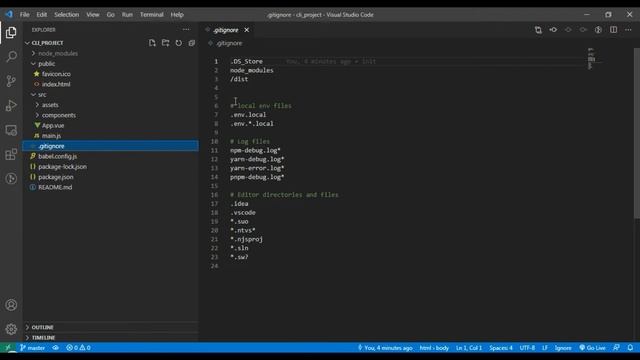Viewport: 640px width, 360px height.
Task: Select the .gitignore editor tab
Action: (x=226, y=30)
